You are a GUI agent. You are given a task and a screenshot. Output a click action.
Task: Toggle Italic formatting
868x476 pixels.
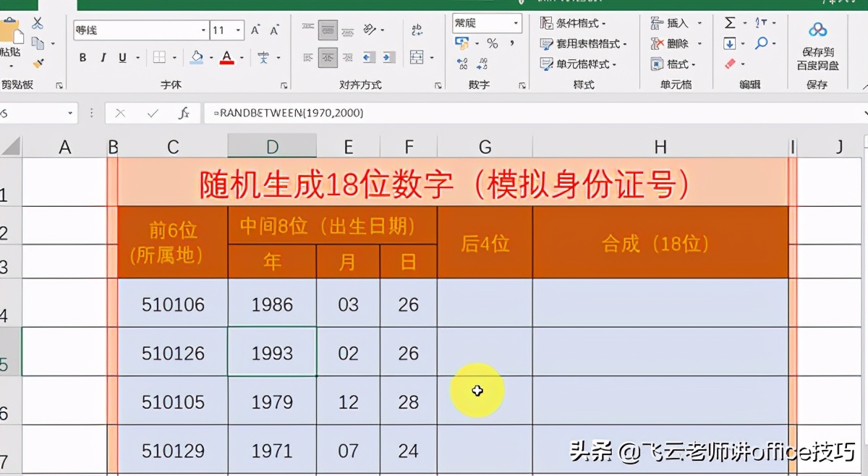point(103,58)
